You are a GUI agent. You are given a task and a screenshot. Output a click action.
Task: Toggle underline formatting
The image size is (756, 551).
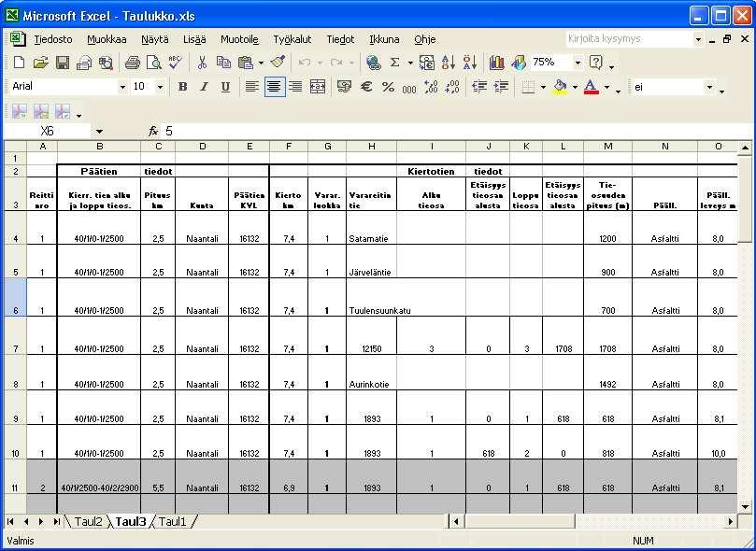225,87
